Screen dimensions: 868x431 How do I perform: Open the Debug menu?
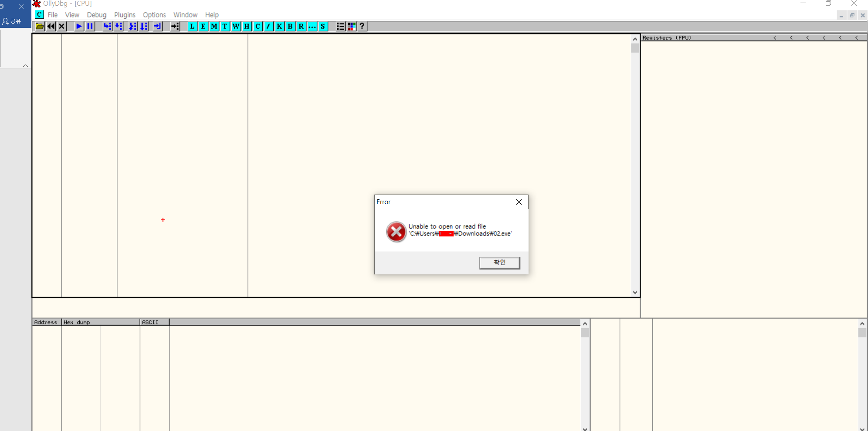click(96, 15)
